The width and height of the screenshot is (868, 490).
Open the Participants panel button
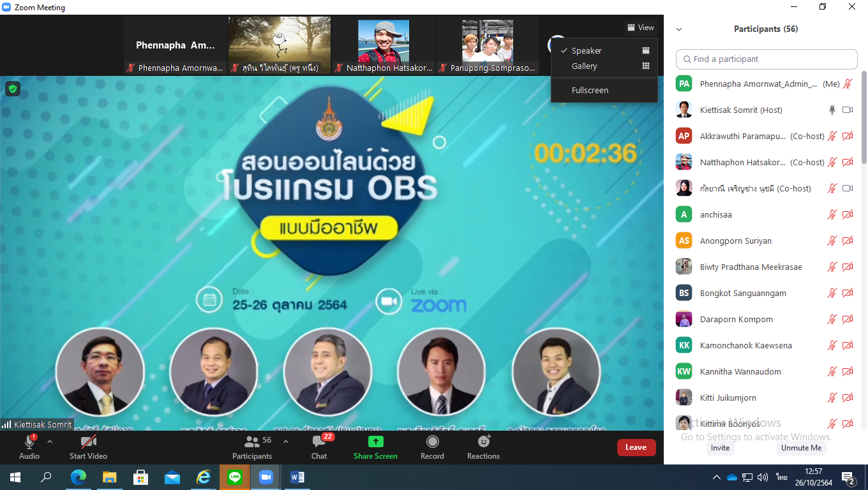(x=252, y=447)
